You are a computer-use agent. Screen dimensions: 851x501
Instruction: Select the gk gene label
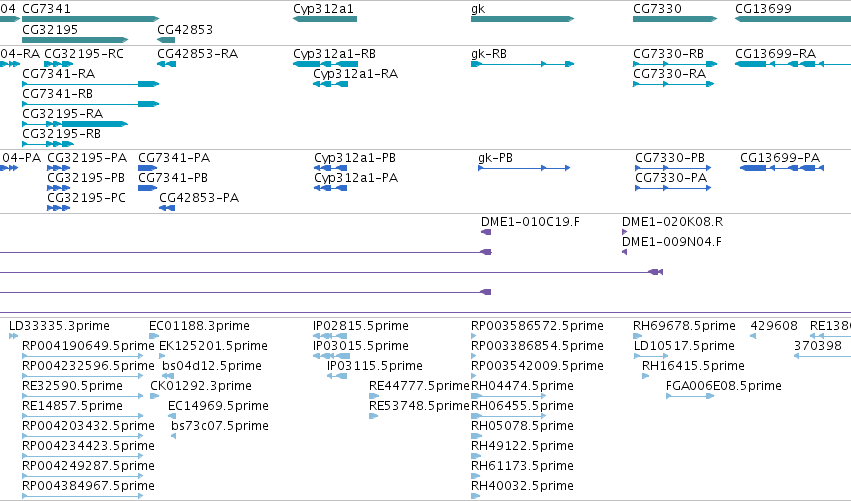478,9
